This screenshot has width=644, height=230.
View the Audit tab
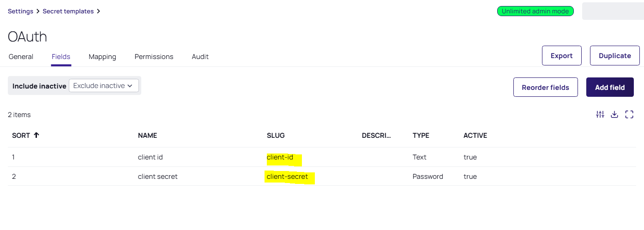pyautogui.click(x=200, y=57)
